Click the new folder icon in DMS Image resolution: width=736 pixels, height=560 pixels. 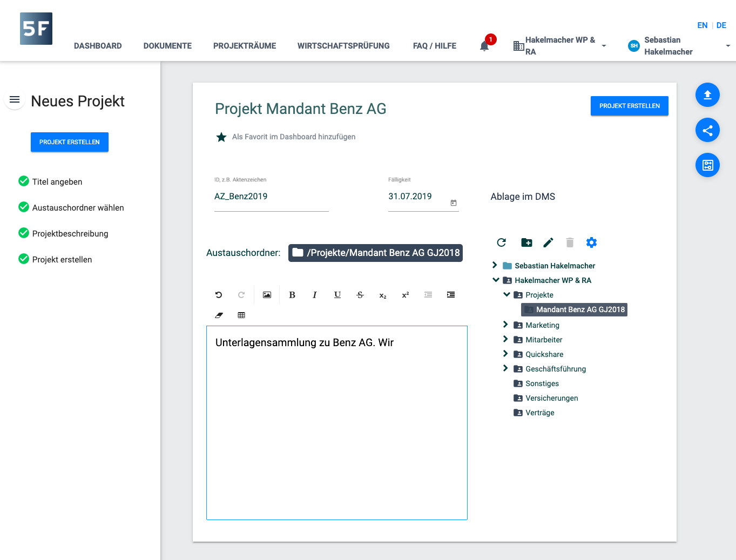526,242
